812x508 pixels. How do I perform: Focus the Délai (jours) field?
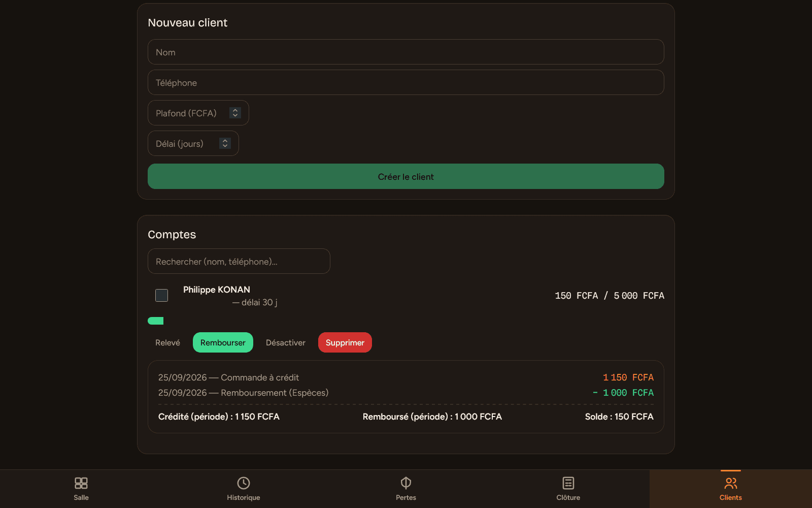pos(193,143)
